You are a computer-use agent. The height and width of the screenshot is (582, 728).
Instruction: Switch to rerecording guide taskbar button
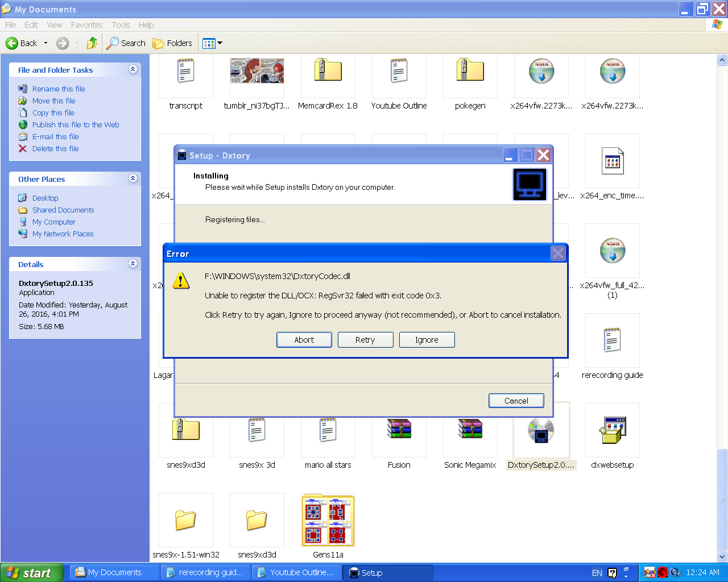point(205,573)
